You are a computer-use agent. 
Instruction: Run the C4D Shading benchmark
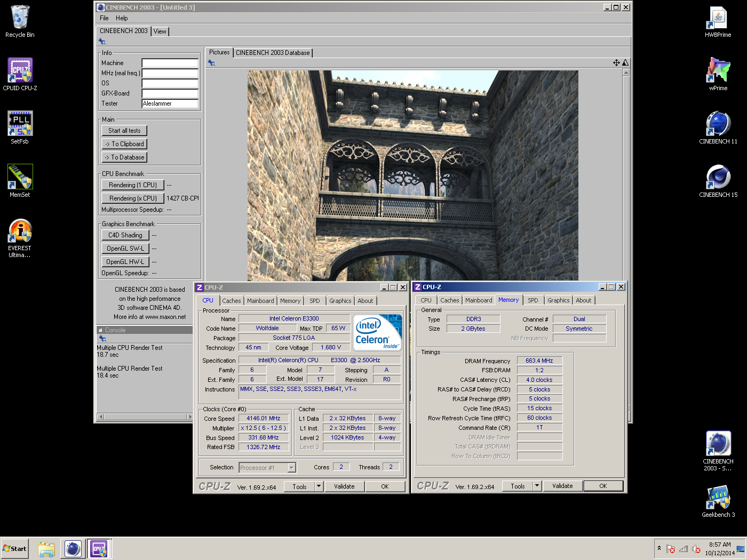click(125, 235)
